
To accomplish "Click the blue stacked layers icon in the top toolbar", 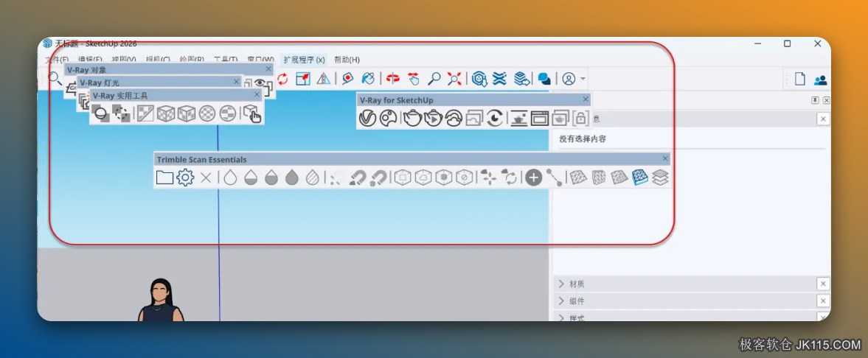I will pyautogui.click(x=521, y=79).
